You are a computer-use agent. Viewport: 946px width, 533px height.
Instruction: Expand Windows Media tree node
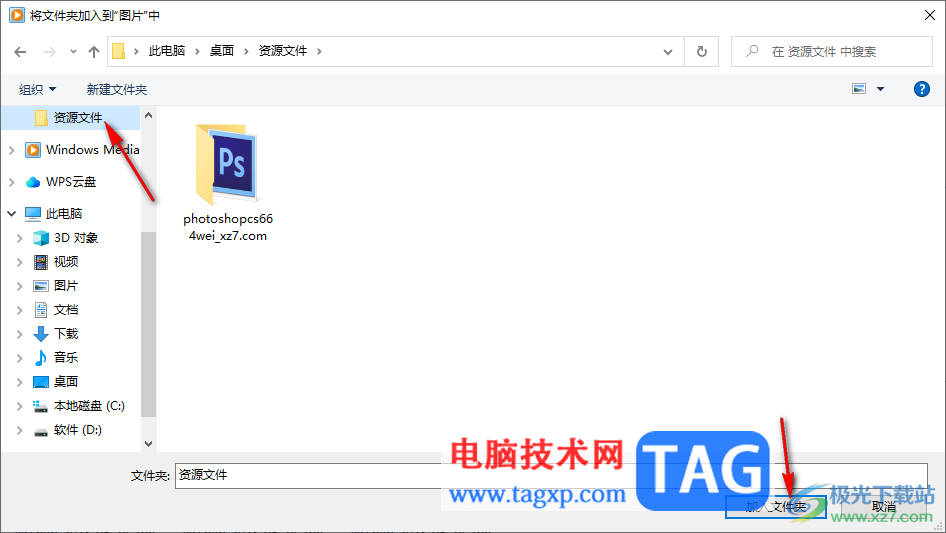11,150
